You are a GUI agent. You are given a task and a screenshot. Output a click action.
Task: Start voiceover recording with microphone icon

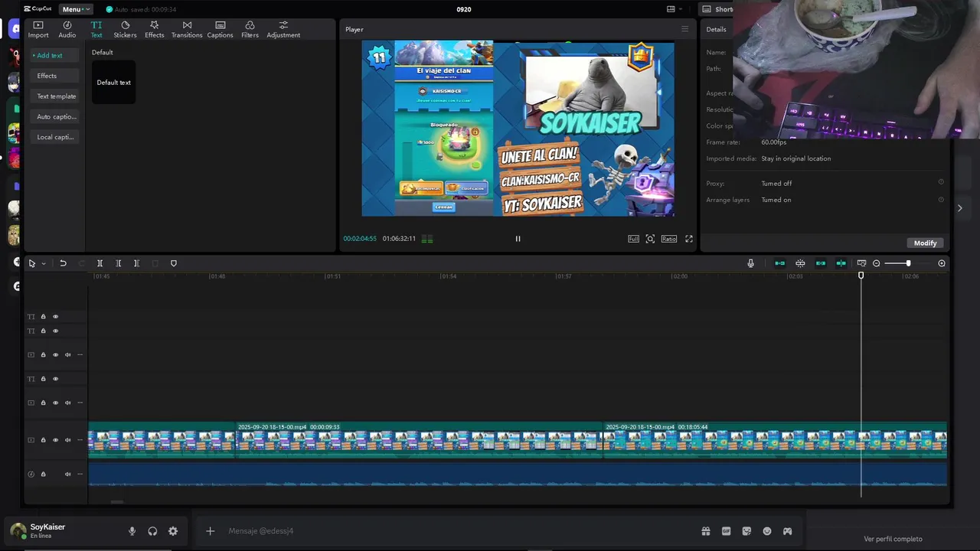750,263
